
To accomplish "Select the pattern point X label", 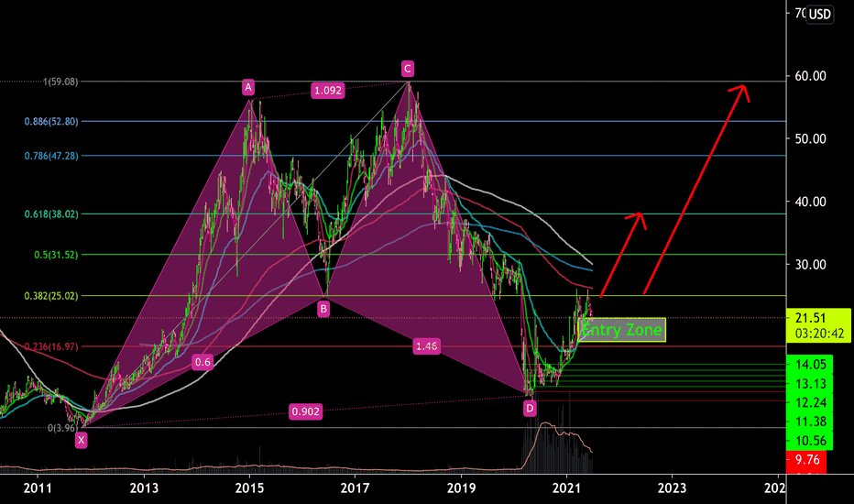I will pos(82,440).
